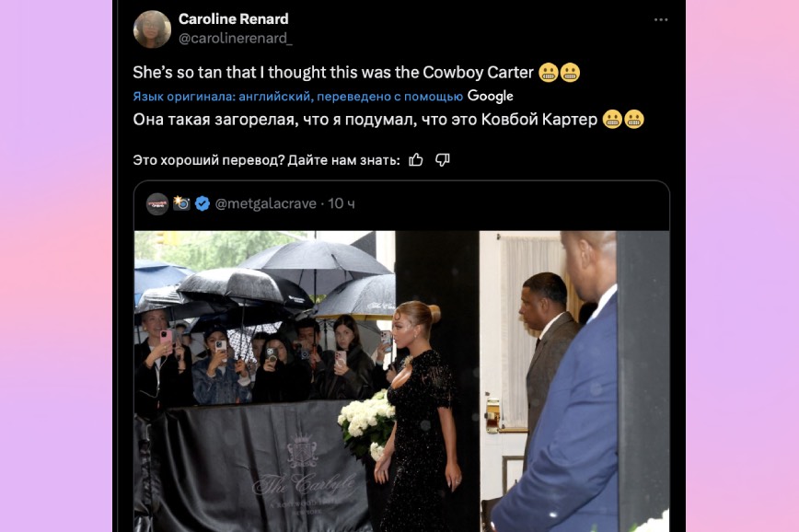799x532 pixels.
Task: Click the 'Это хороший перевод?' prompt text
Action: point(209,160)
